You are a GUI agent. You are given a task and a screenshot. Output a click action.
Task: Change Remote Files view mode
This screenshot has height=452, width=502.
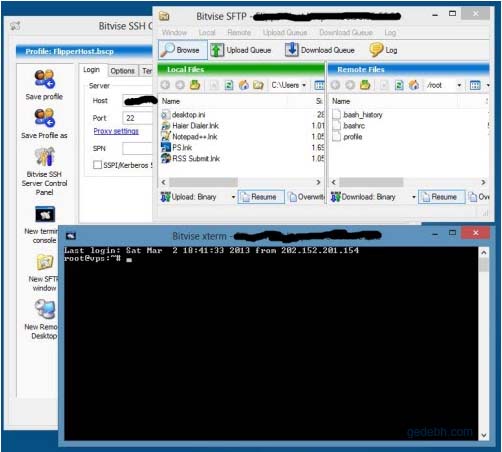475,85
